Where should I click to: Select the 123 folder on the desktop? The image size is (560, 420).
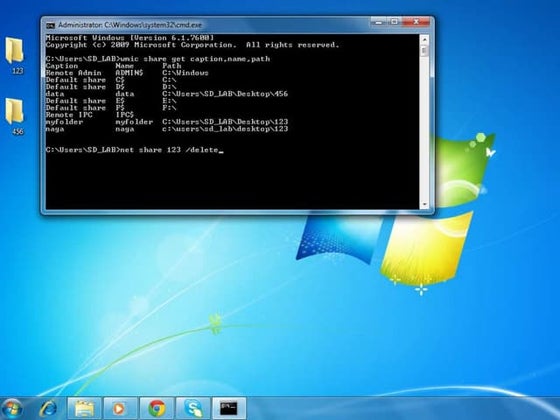(15, 55)
